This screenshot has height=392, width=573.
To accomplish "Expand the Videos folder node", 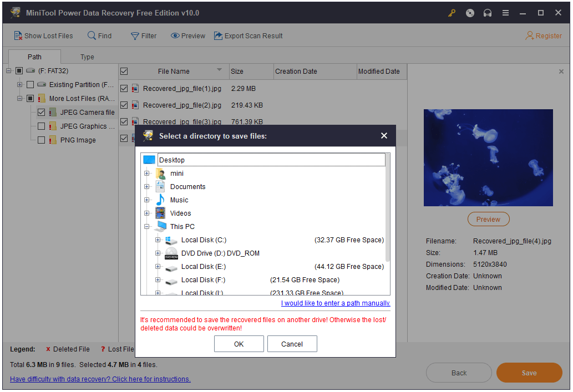I will (x=147, y=213).
